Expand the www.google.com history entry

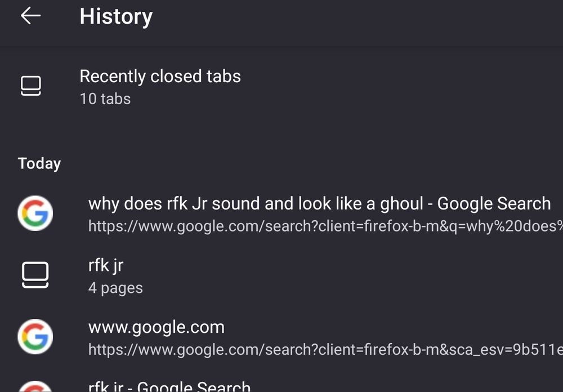click(x=155, y=337)
